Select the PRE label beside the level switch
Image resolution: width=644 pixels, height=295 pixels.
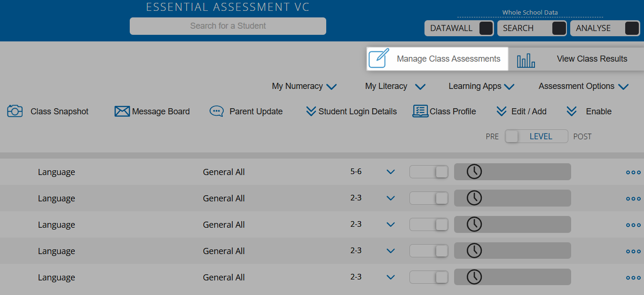pyautogui.click(x=492, y=136)
